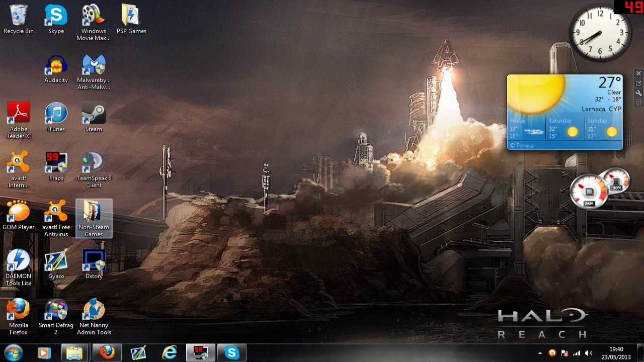
Task: Open weather gadget options wrench
Action: tap(638, 93)
